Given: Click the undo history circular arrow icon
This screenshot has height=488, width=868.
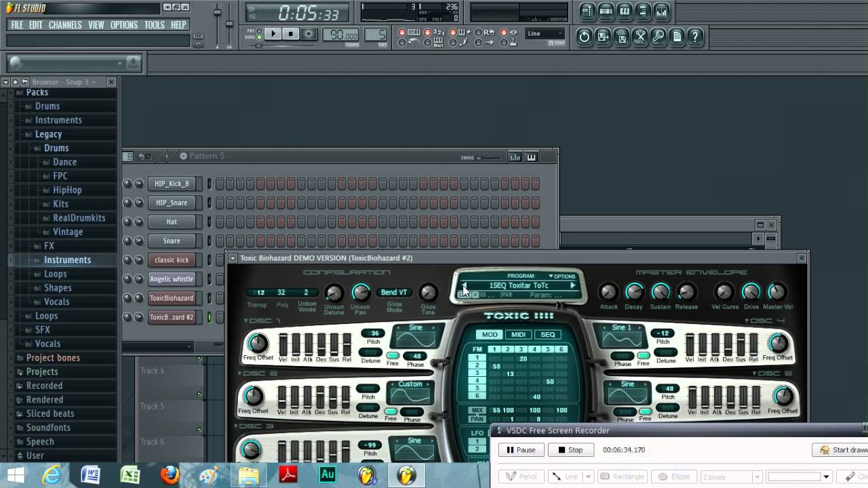Looking at the screenshot, I should click(x=585, y=37).
